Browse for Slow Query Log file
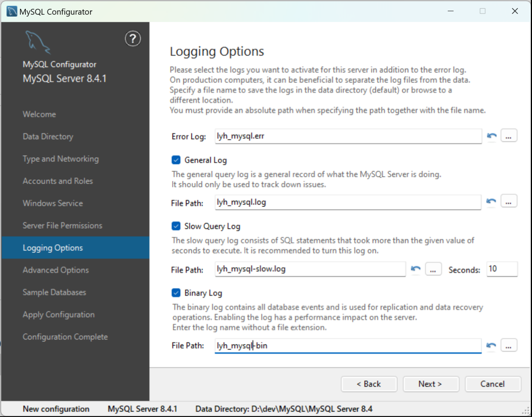The image size is (532, 417). (433, 269)
